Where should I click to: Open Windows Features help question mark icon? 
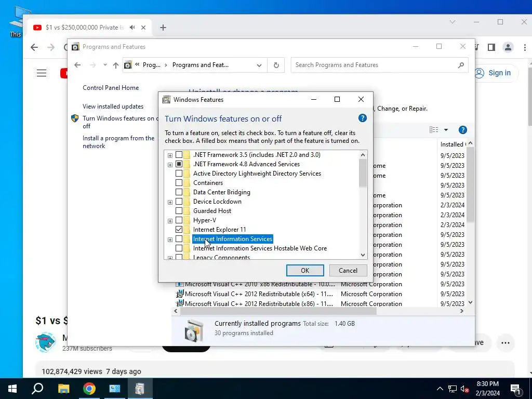(x=362, y=118)
